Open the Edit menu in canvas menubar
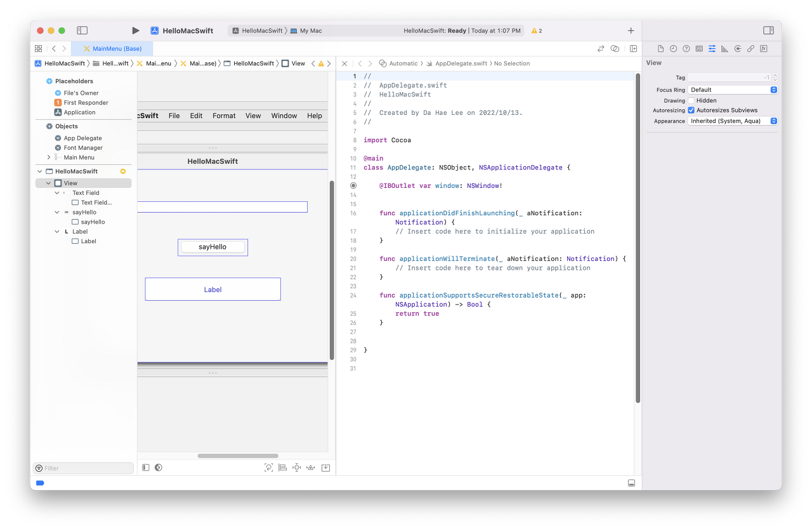The width and height of the screenshot is (812, 530). point(197,116)
